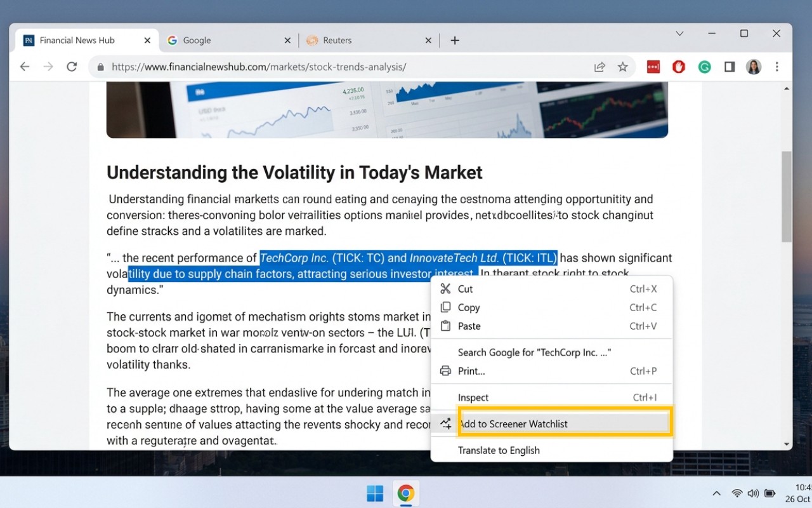Select Search Google for "TechCorp Inc. ..."
Viewport: 812px width, 508px height.
551,352
